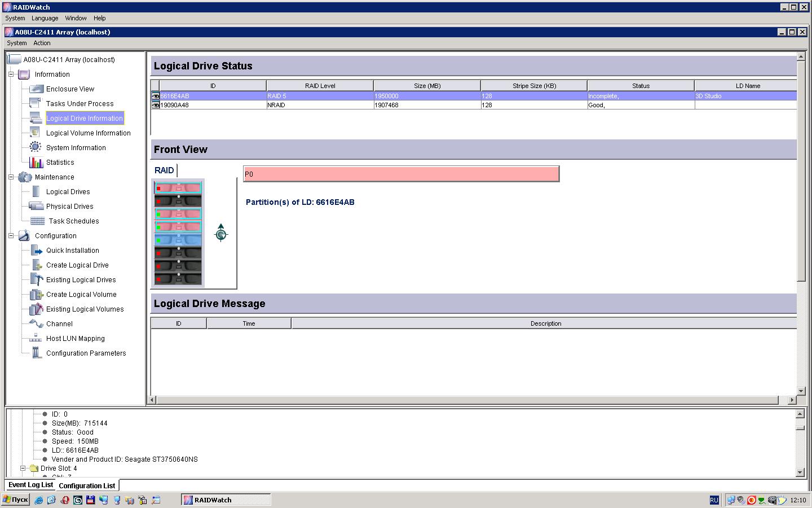This screenshot has width=812, height=508.
Task: Select the System Information gear icon
Action: [36, 147]
